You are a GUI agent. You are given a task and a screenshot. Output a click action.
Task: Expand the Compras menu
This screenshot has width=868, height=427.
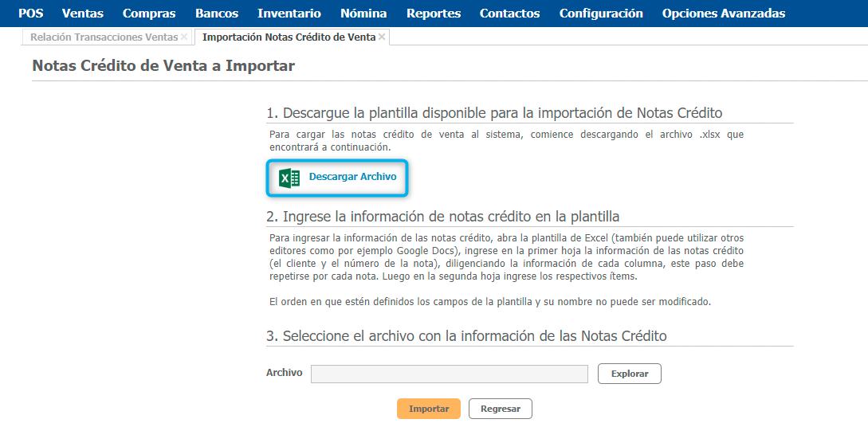pyautogui.click(x=149, y=14)
